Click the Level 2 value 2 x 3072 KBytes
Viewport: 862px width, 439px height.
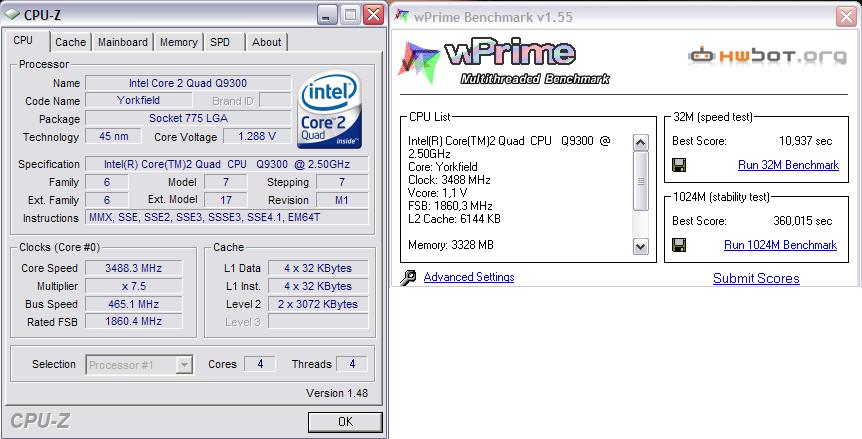point(318,304)
